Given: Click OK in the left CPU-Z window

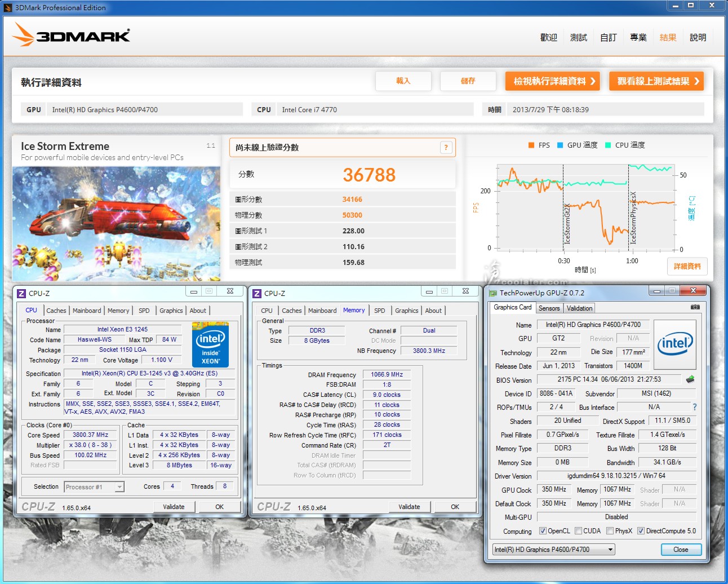Looking at the screenshot, I should click(x=220, y=507).
